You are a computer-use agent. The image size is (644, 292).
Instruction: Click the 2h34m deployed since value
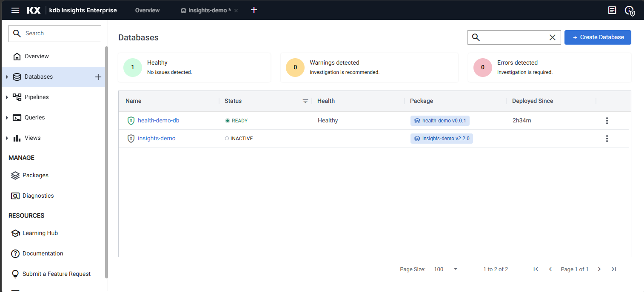522,120
